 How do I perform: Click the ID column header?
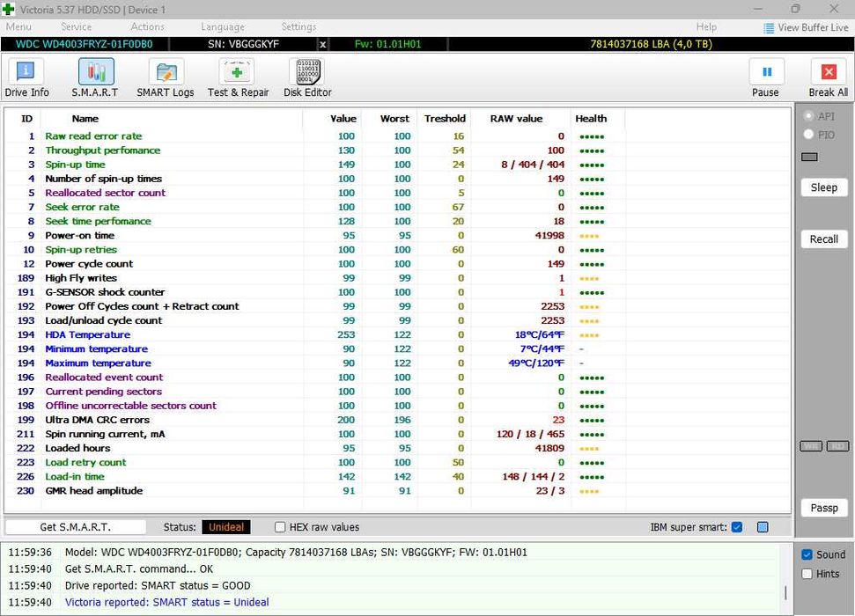26,119
